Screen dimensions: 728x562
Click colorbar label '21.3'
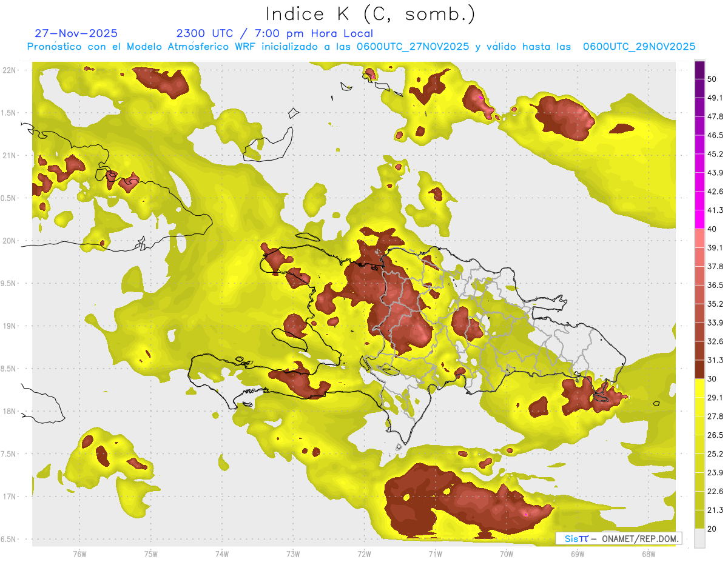point(715,510)
